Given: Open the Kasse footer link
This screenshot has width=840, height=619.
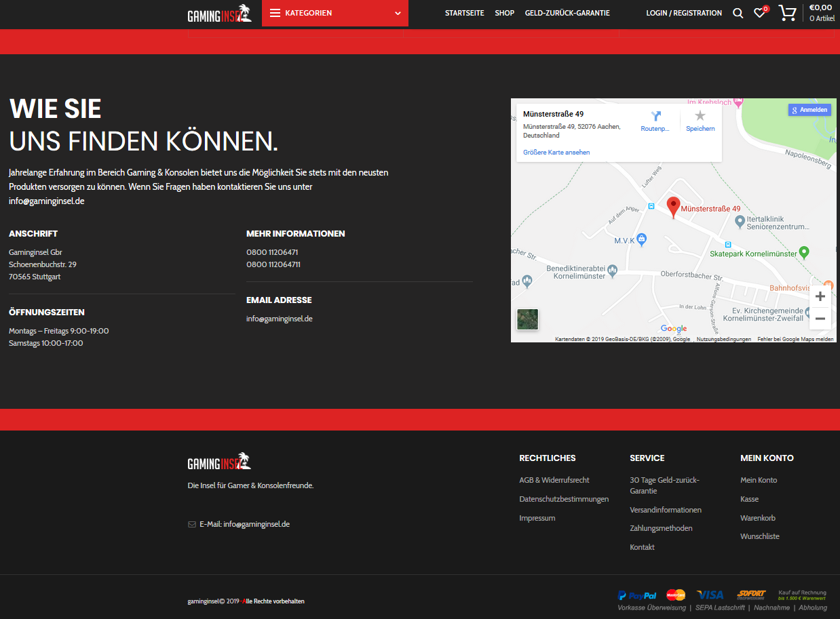Looking at the screenshot, I should 750,499.
